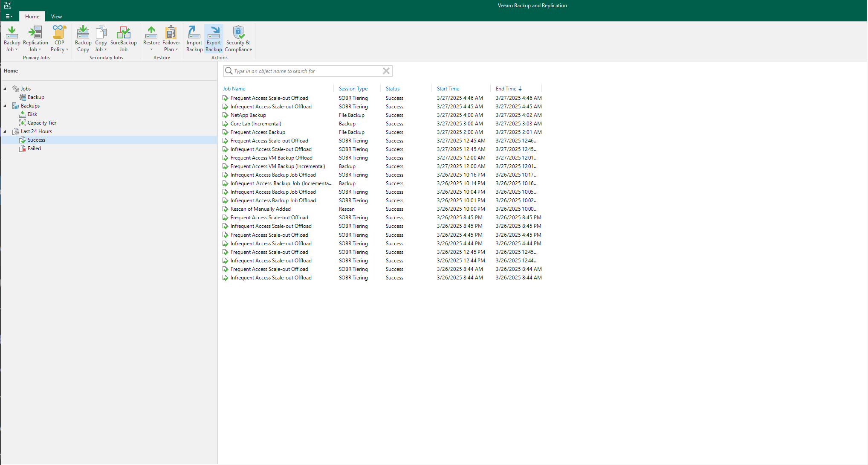Select the Rescan of Manually Added row
Viewport: 868px width, 465px height.
382,209
